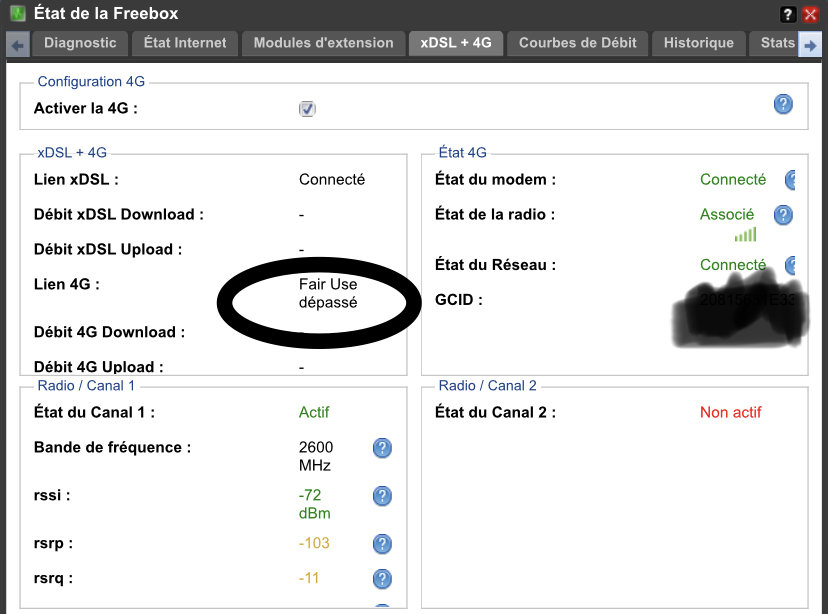Open help for Bande de fréquence
Image resolution: width=828 pixels, height=614 pixels.
pos(382,448)
